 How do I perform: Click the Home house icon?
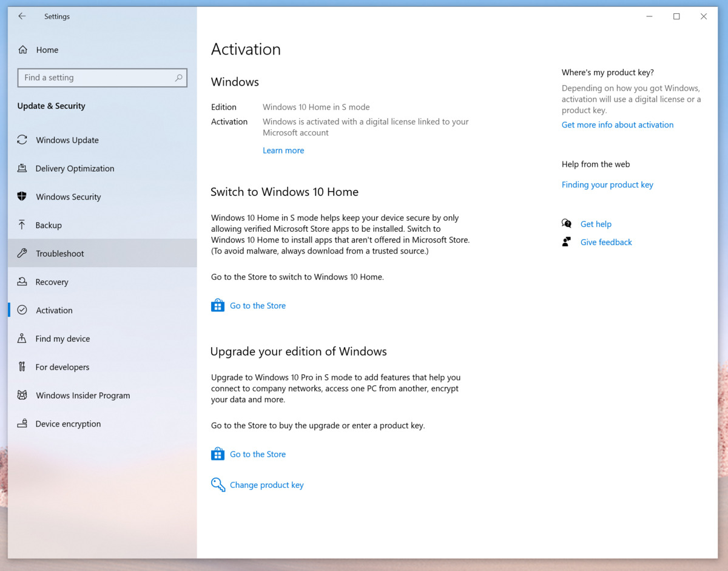[x=22, y=50]
